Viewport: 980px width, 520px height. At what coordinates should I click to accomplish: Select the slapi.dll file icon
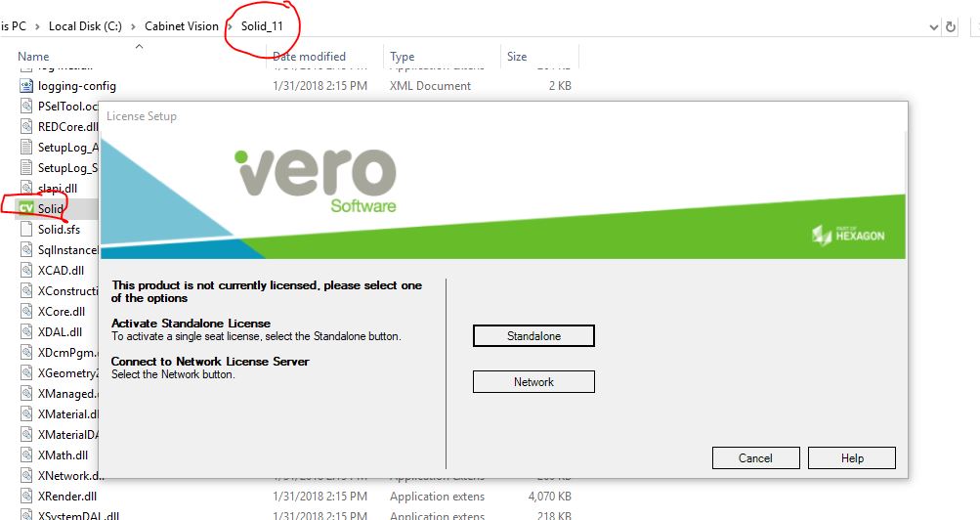tap(26, 188)
